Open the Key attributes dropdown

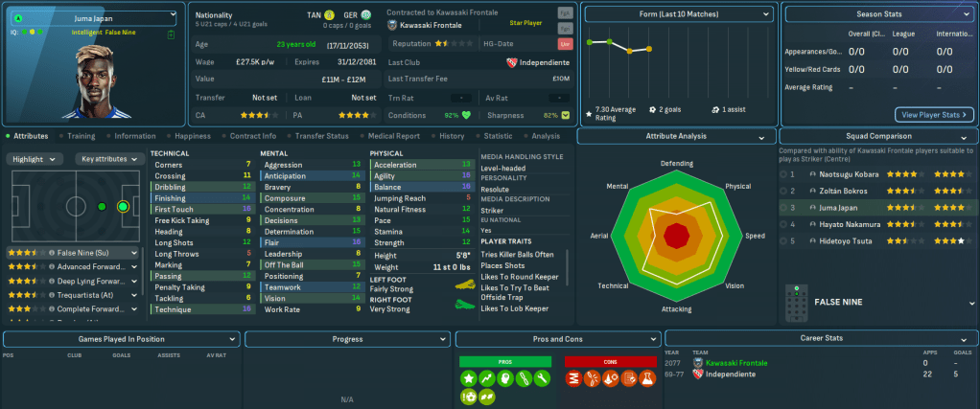[x=107, y=159]
